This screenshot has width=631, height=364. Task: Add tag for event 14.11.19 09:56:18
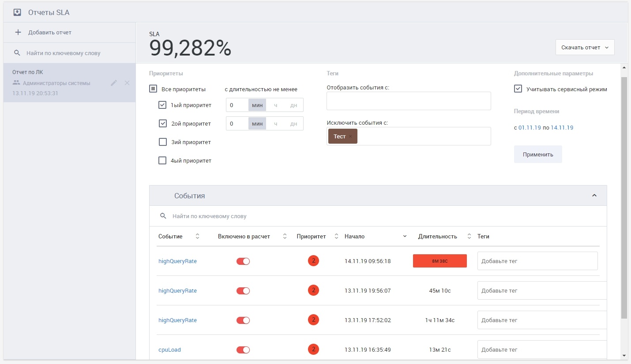click(537, 261)
